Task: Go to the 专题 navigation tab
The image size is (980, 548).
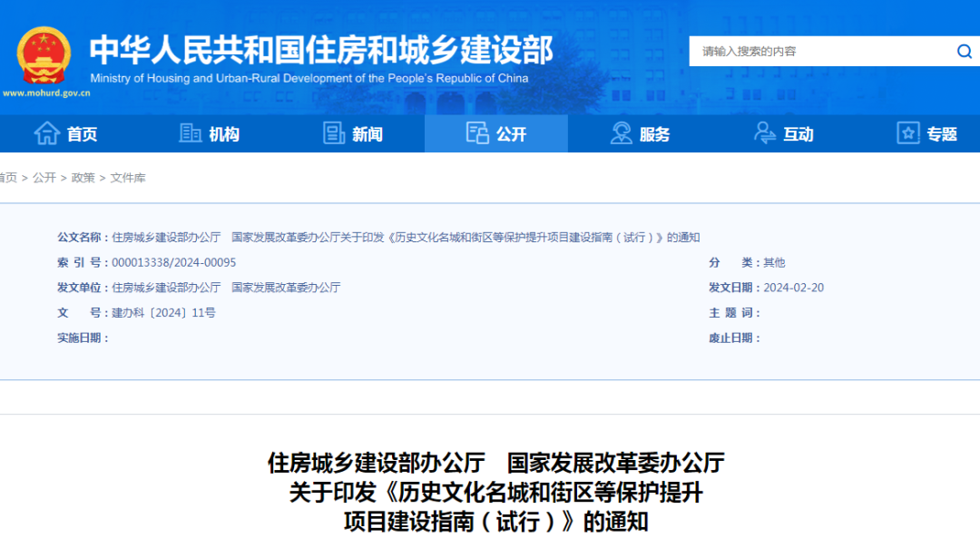Action: point(942,134)
